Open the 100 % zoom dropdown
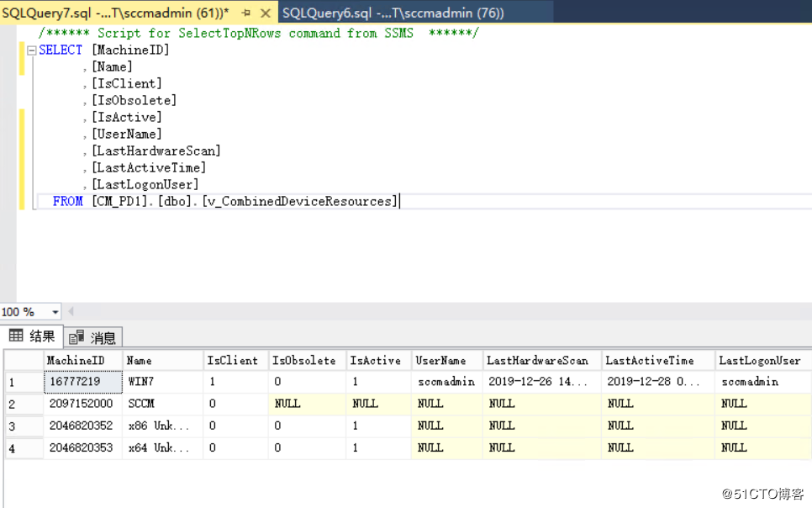The width and height of the screenshot is (812, 508). (x=55, y=312)
